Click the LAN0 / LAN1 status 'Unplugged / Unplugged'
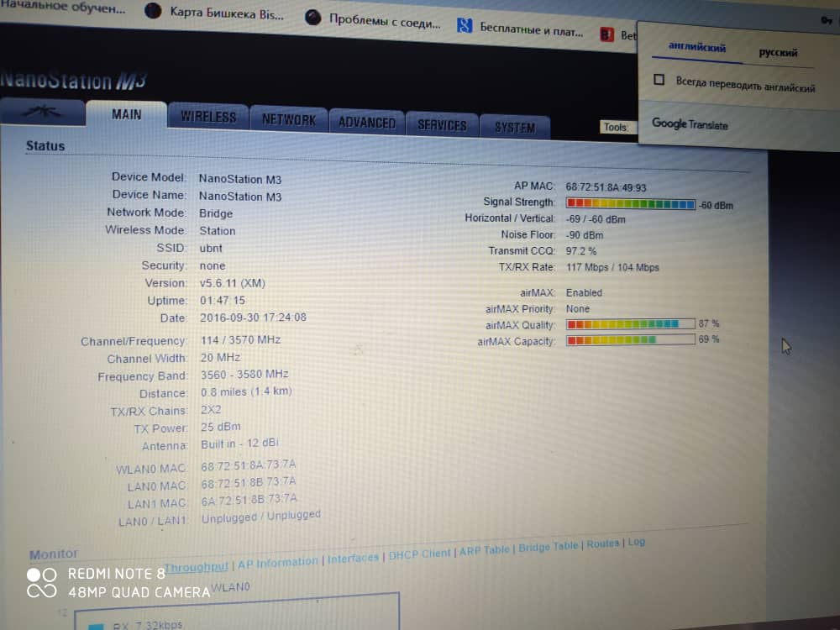 [261, 517]
